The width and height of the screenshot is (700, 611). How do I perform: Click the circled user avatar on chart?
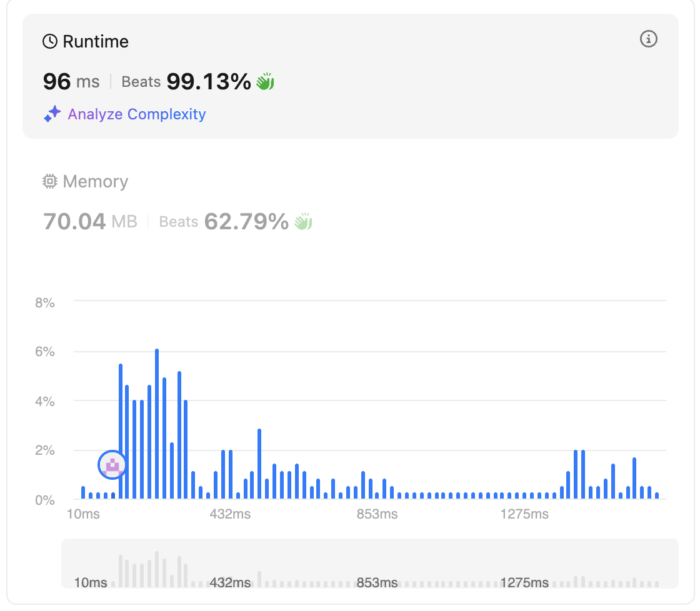click(112, 465)
